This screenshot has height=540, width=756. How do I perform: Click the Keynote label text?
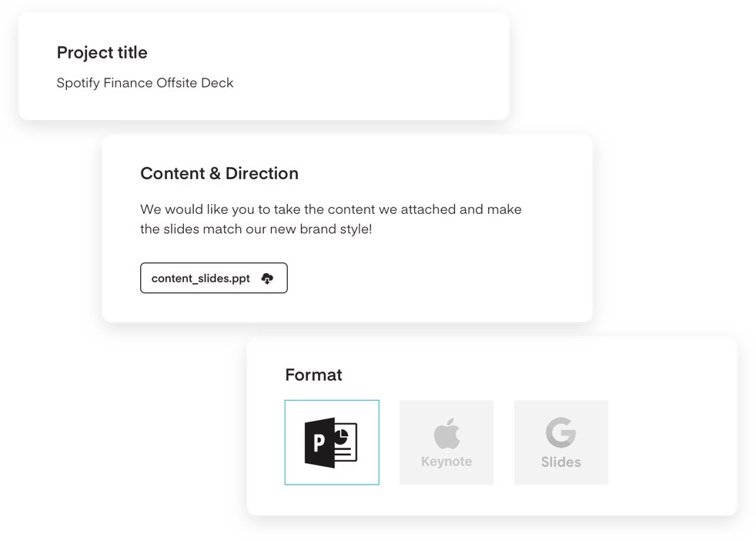pyautogui.click(x=447, y=462)
